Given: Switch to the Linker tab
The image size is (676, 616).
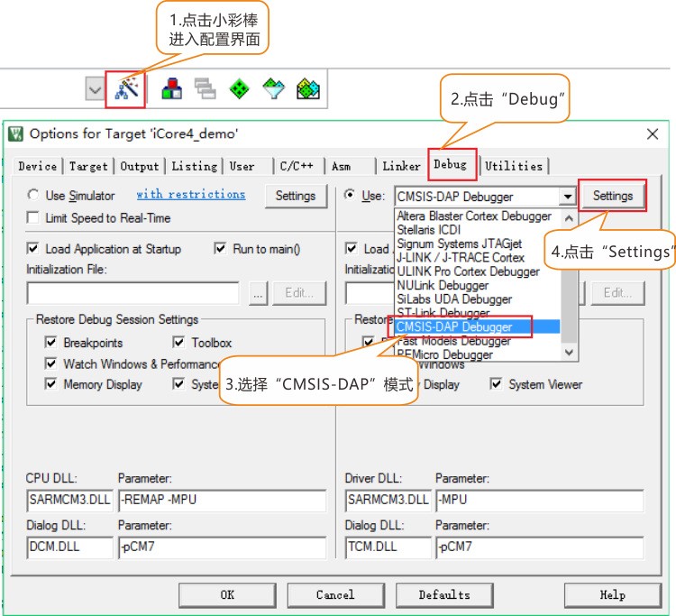Looking at the screenshot, I should [401, 166].
